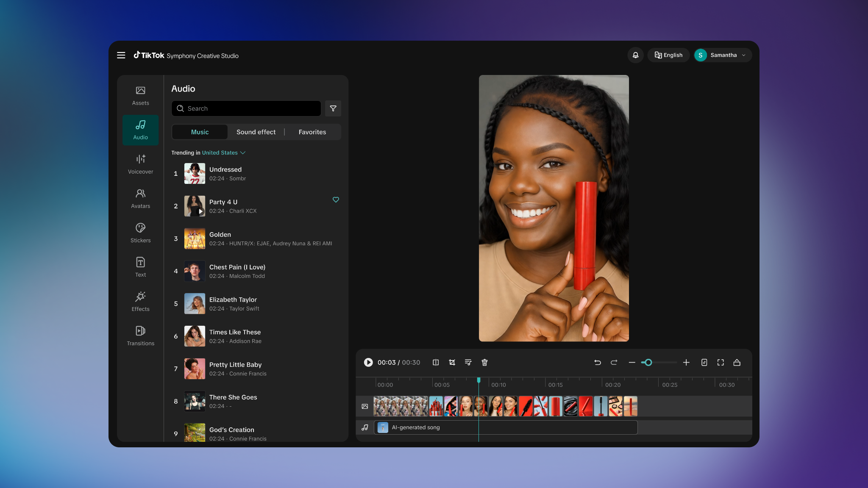Open the Transitions panel
The width and height of the screenshot is (868, 488).
tap(140, 335)
